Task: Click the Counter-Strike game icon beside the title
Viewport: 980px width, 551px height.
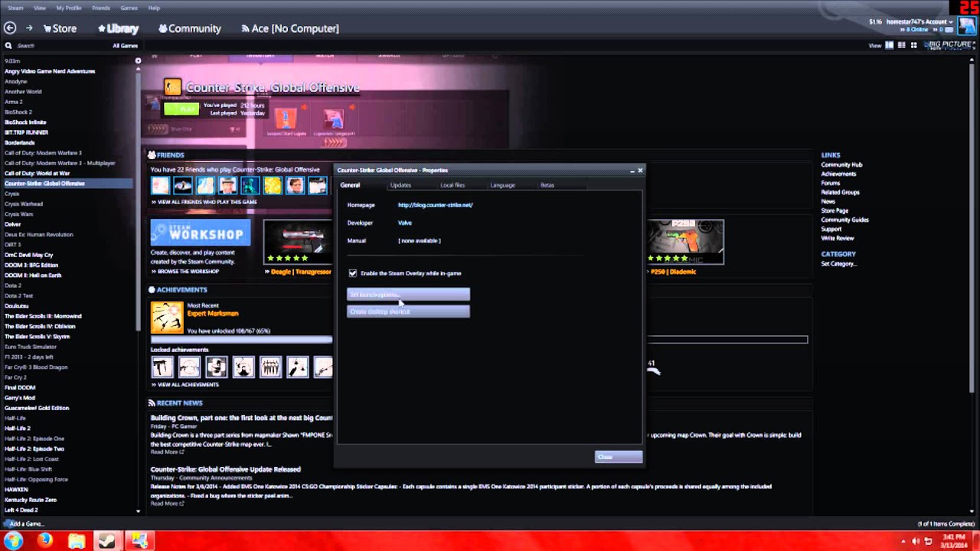Action: 173,87
